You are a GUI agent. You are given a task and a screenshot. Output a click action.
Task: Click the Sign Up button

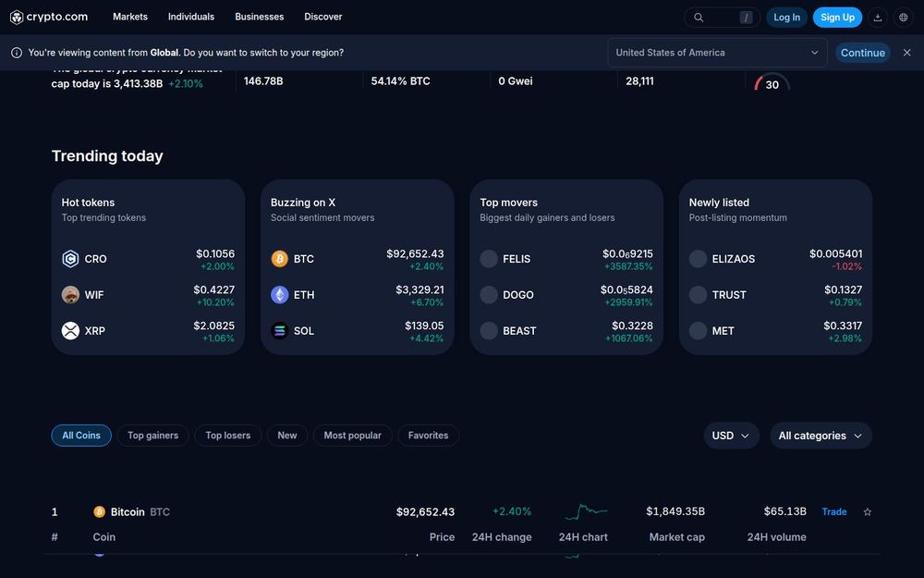[x=837, y=18]
